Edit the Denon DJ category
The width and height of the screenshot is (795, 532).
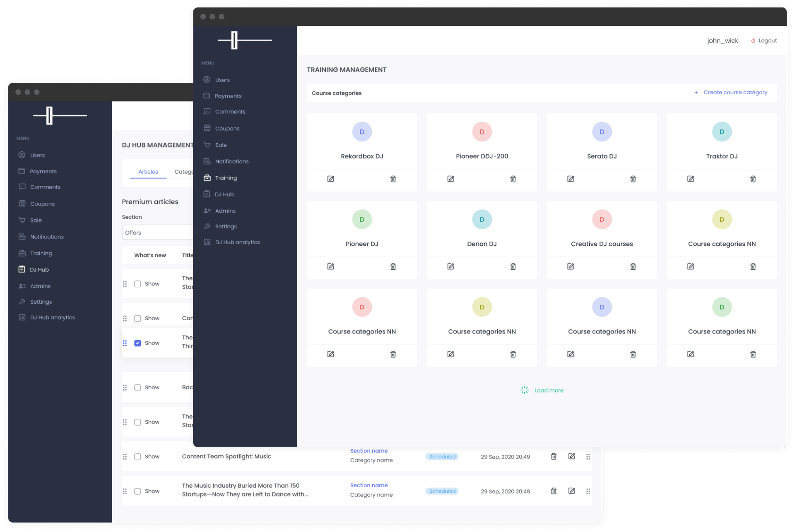450,266
